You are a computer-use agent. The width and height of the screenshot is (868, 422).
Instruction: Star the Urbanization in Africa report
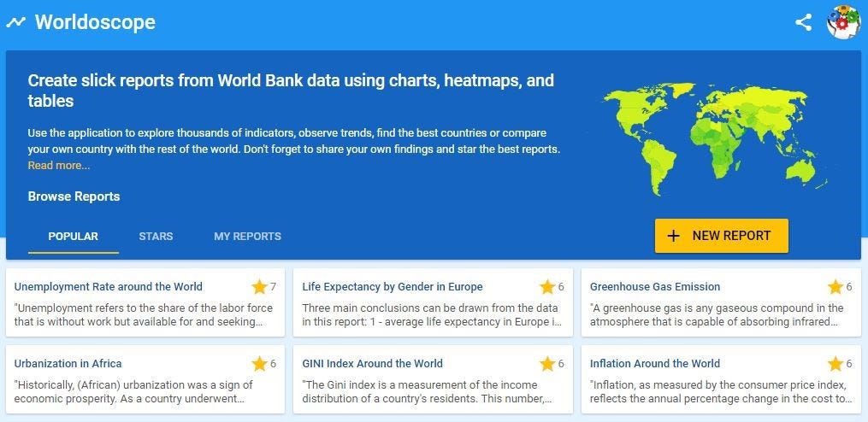[259, 363]
